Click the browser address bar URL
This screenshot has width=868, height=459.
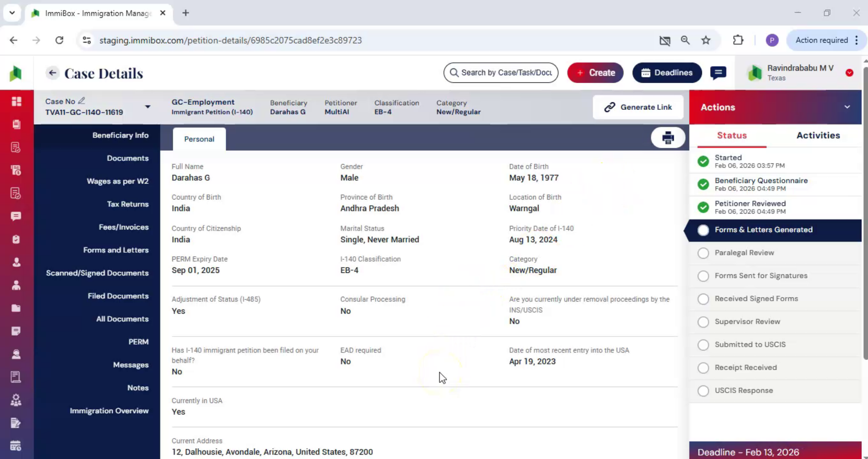click(x=230, y=40)
